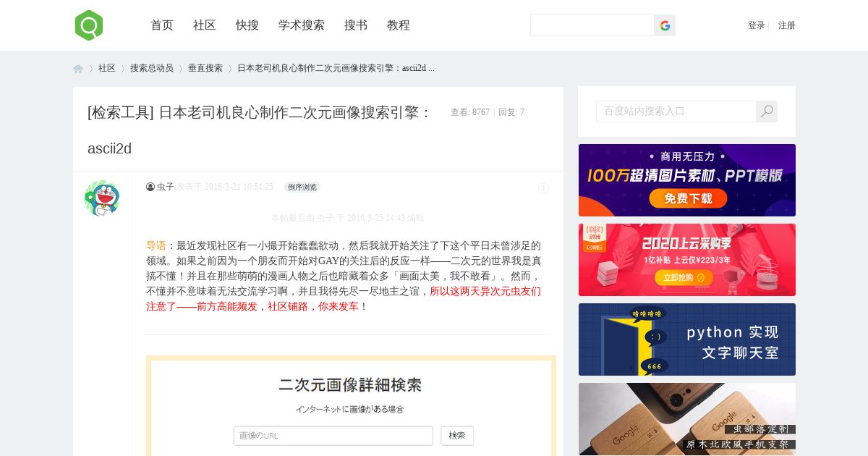
Task: Click the orange 导语 label
Action: coord(156,245)
